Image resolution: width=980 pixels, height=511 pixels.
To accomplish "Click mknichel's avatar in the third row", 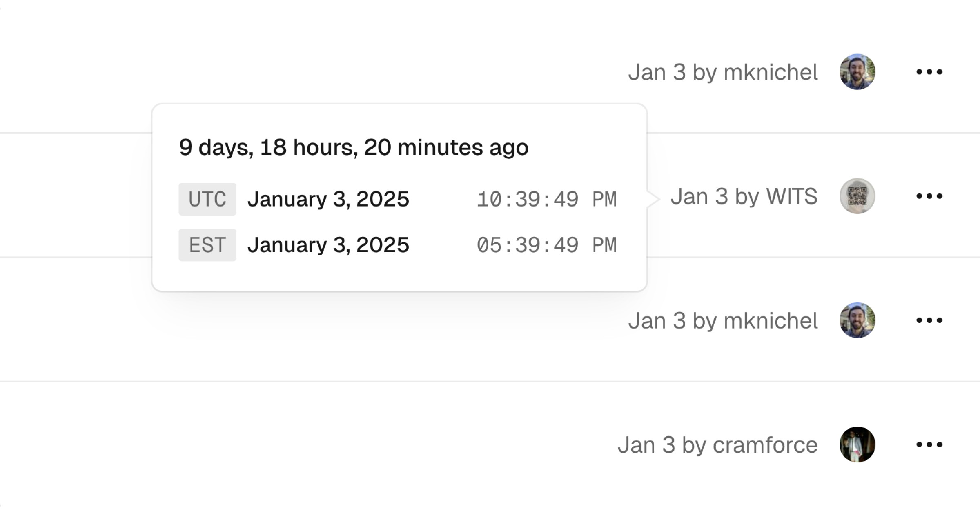I will (x=857, y=320).
